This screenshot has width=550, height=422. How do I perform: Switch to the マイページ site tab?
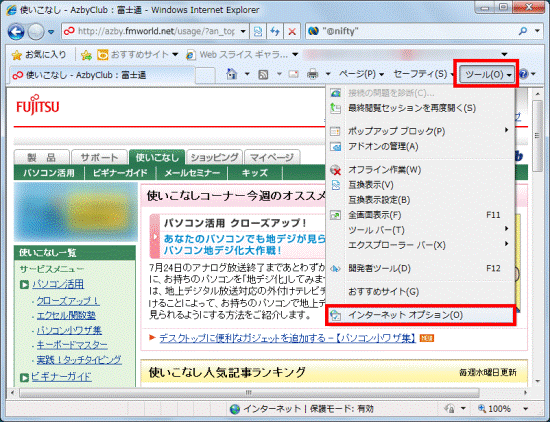point(272,158)
